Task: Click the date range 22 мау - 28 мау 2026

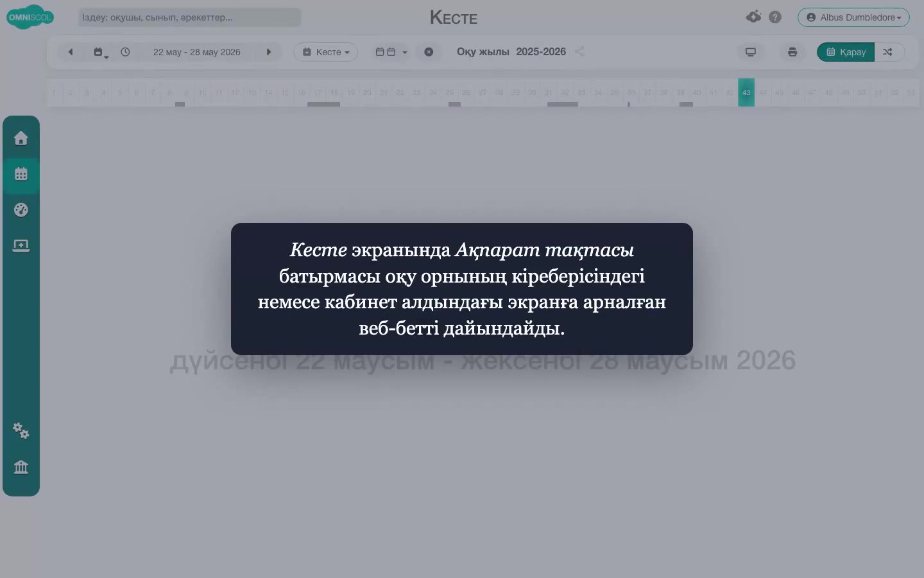Action: click(197, 52)
